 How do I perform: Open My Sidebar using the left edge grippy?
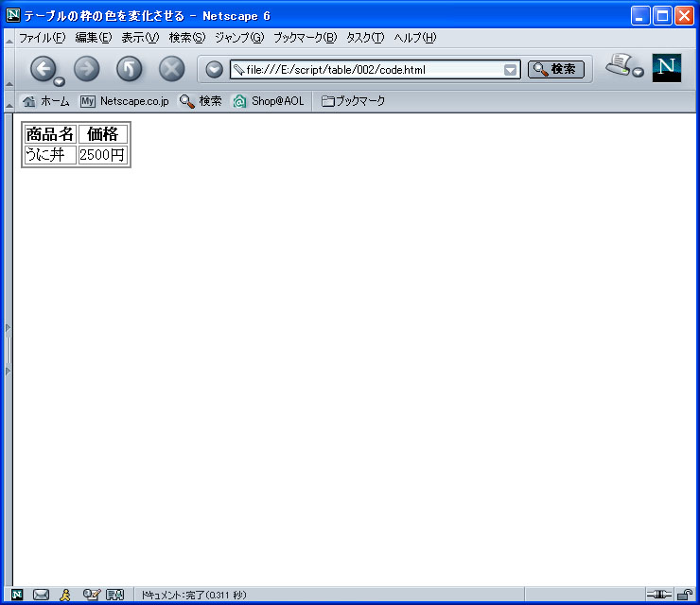(8, 350)
